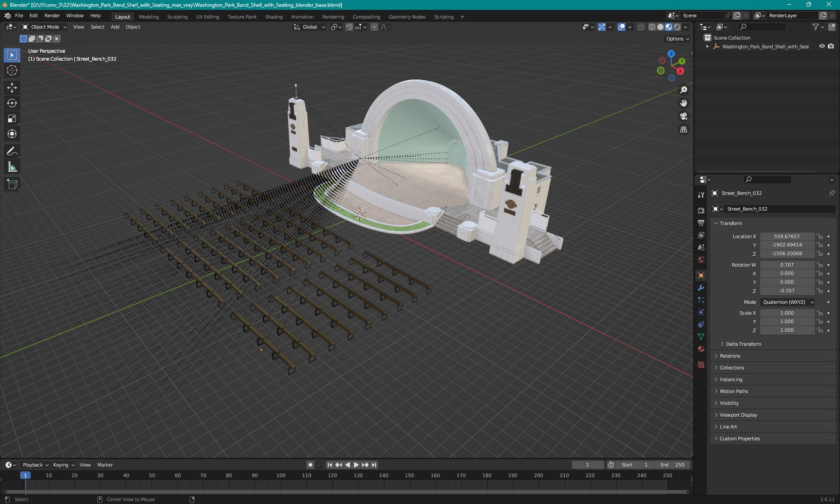The width and height of the screenshot is (840, 504).
Task: Click the Move view hand icon
Action: [x=684, y=103]
